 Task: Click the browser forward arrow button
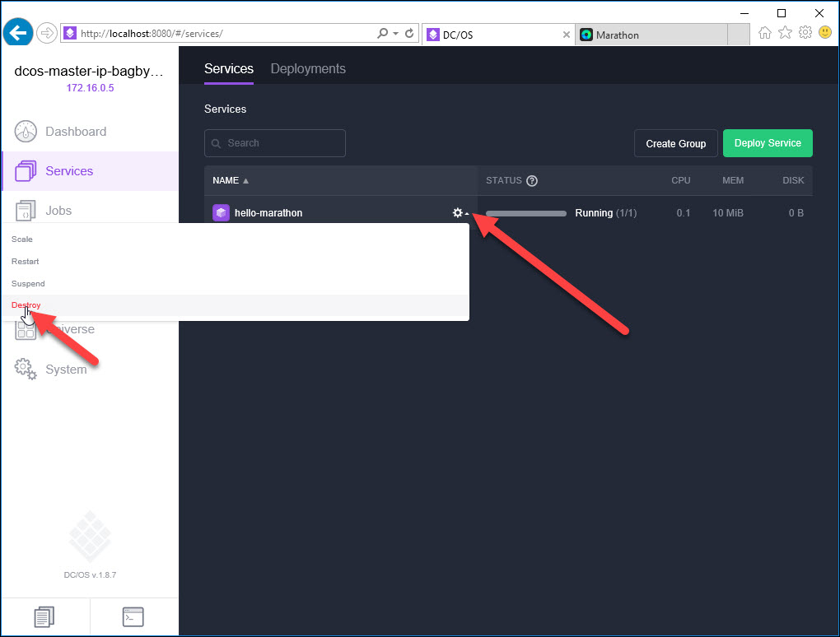click(47, 33)
